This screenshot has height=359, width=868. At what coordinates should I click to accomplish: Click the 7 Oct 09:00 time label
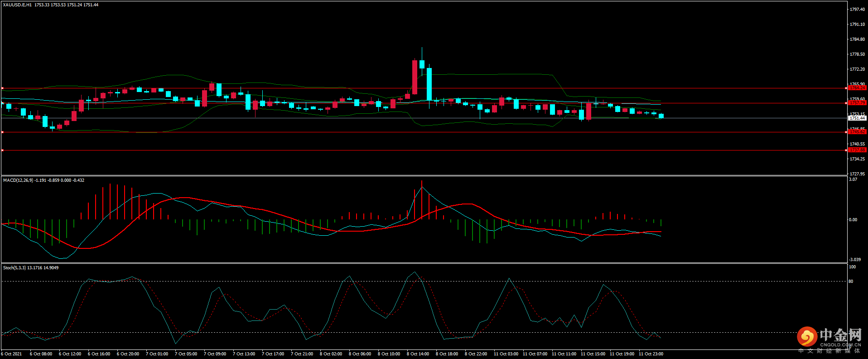[215, 354]
